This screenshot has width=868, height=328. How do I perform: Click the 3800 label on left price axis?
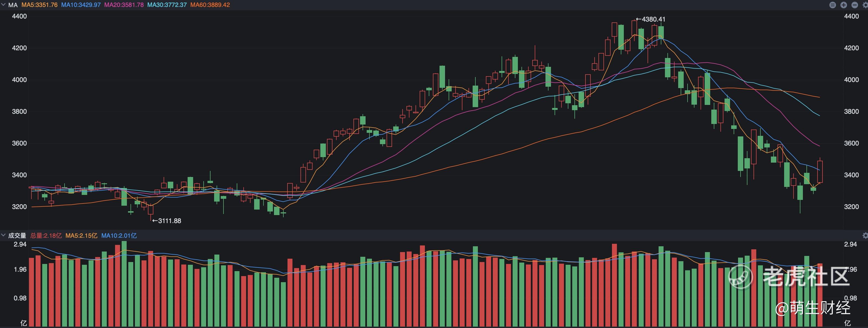pyautogui.click(x=20, y=112)
